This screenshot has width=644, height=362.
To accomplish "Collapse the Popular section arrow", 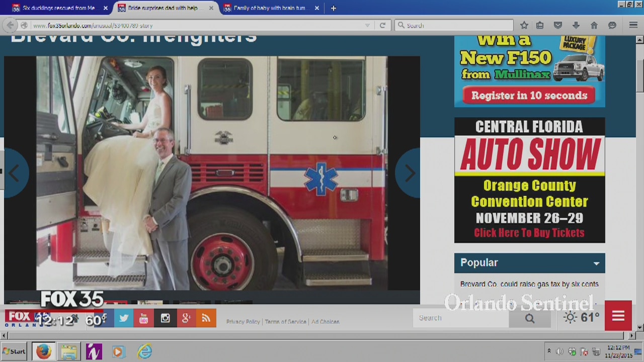I will tap(596, 263).
